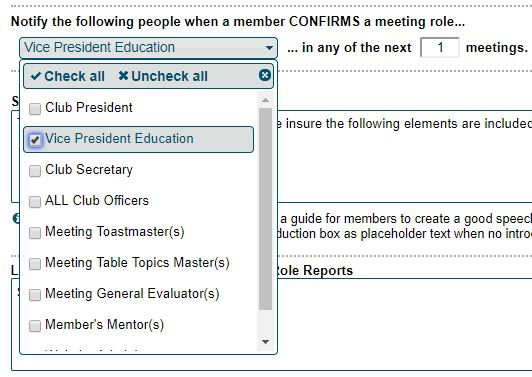Click the checkmark icon beside Check all

36,76
